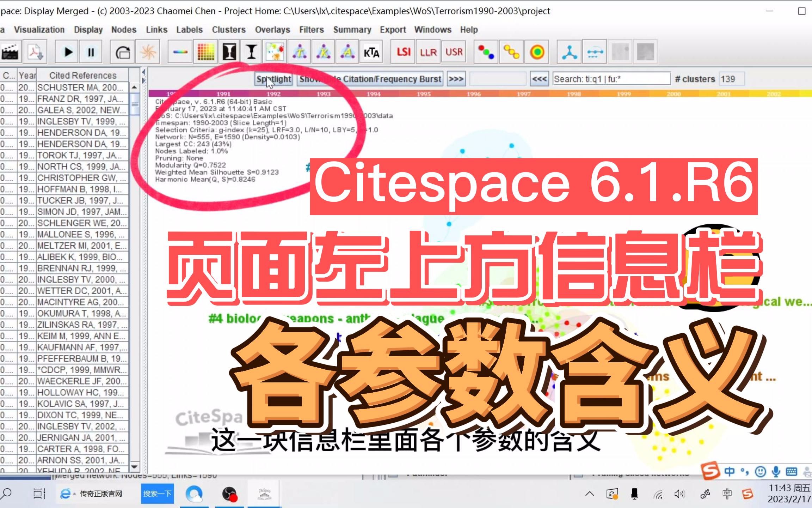The width and height of the screenshot is (812, 508).
Task: Click the Citation/Frequency Burst button
Action: 370,79
